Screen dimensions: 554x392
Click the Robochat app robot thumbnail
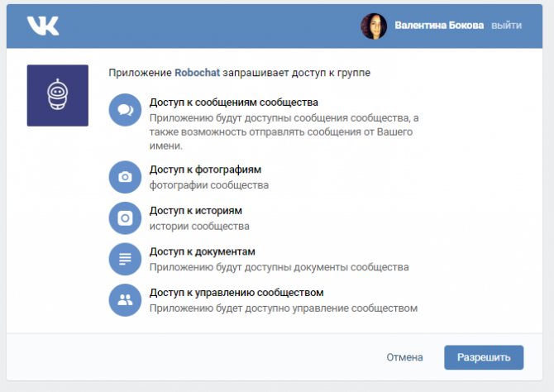58,95
